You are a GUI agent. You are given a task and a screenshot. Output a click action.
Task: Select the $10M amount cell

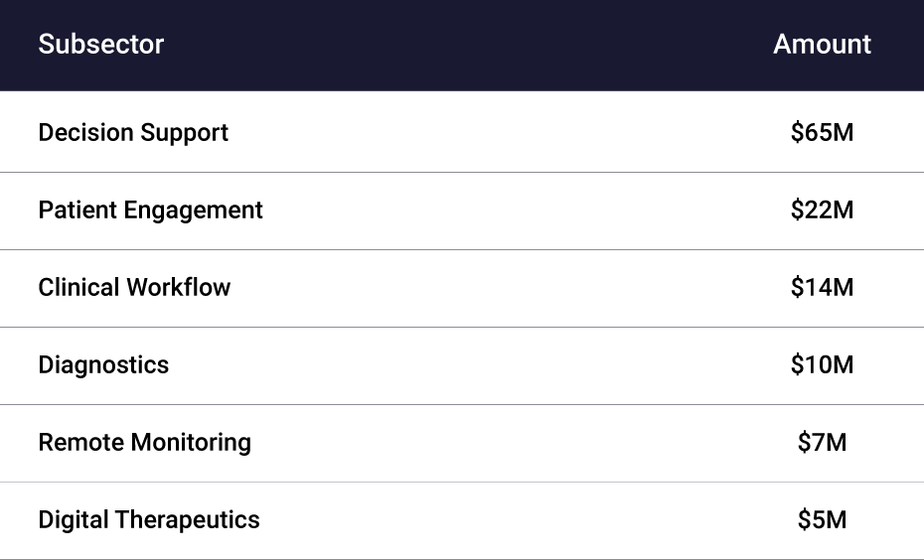(822, 365)
